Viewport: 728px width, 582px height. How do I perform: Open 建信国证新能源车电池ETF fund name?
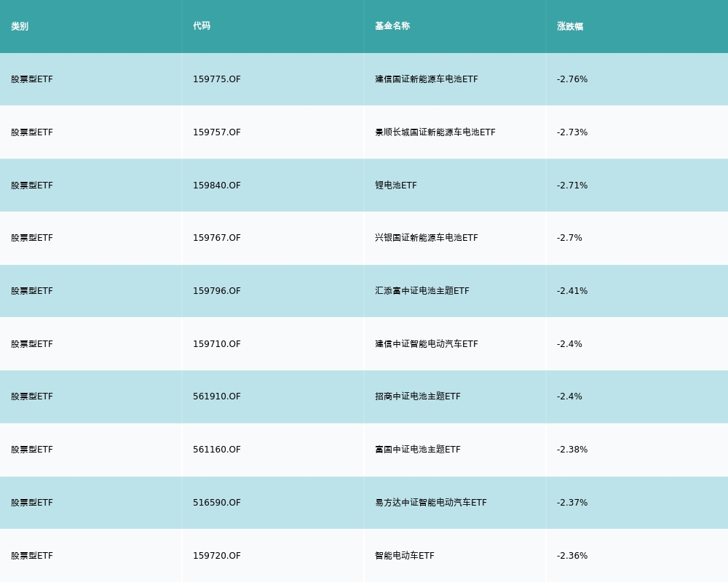pos(426,79)
